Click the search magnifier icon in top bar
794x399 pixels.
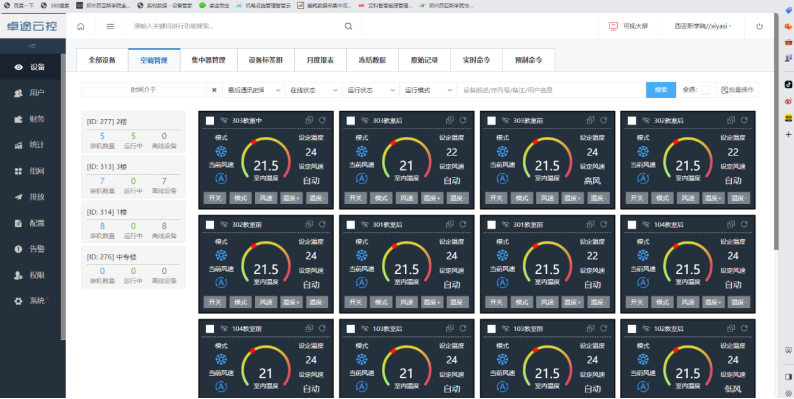[x=348, y=26]
